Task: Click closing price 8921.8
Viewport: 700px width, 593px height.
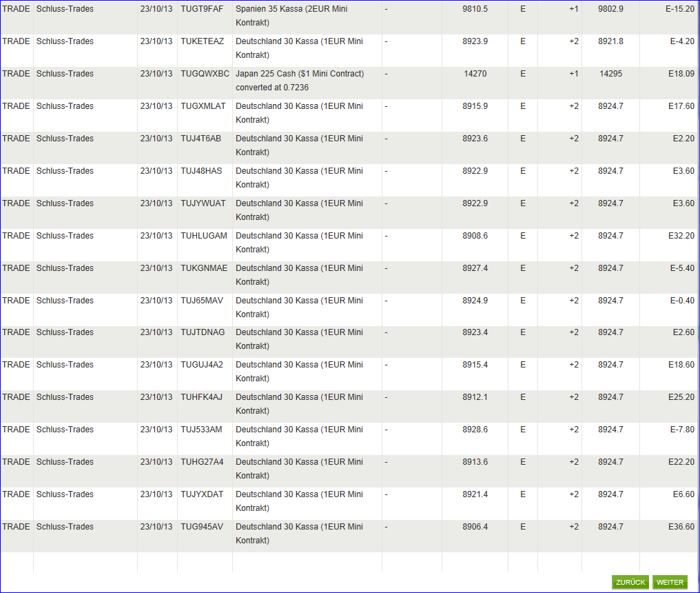Action: [x=610, y=41]
